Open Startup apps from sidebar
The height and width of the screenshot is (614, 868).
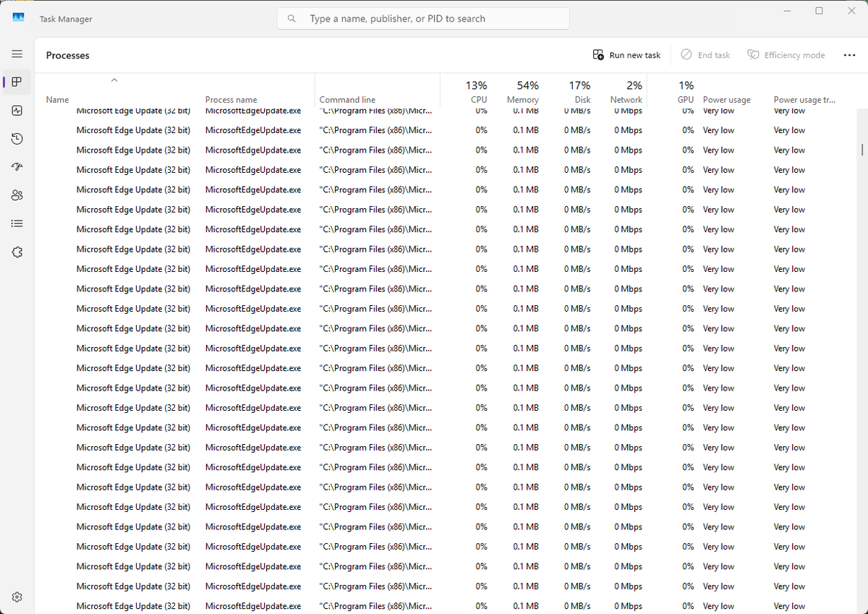pyautogui.click(x=17, y=167)
